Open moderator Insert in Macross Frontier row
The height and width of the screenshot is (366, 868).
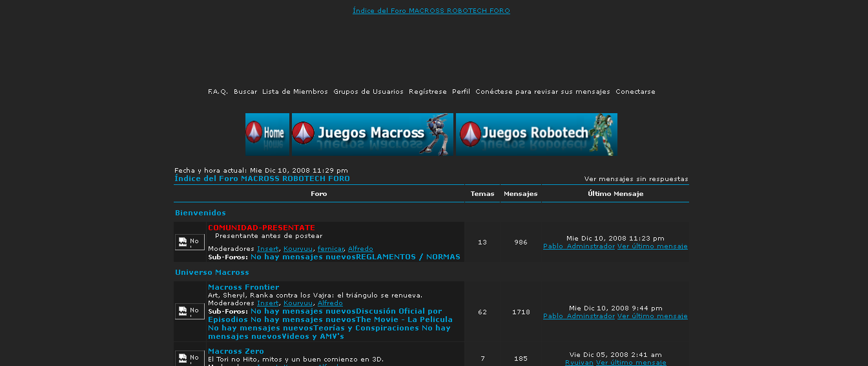point(268,303)
